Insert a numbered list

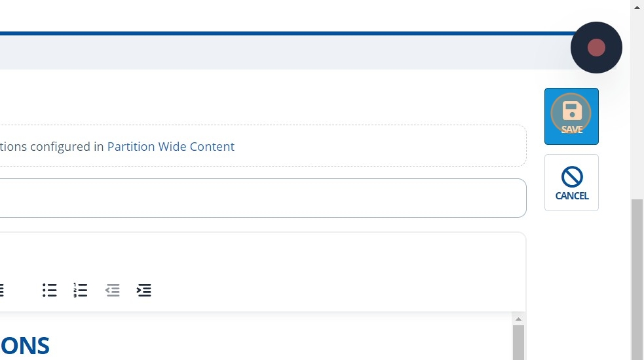[x=80, y=290]
